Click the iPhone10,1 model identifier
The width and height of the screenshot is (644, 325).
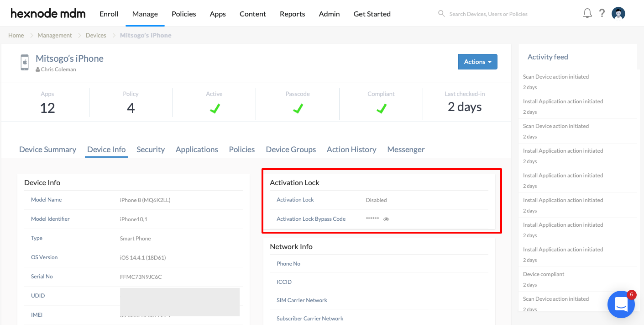point(134,219)
